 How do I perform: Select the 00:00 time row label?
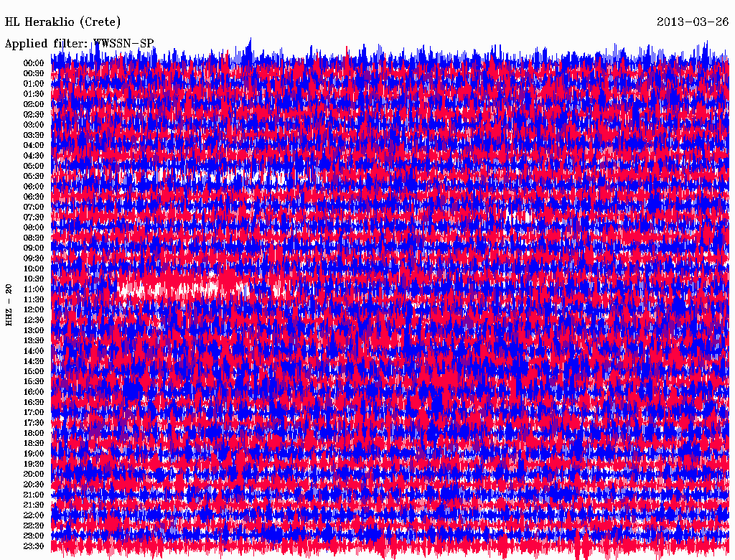(34, 63)
